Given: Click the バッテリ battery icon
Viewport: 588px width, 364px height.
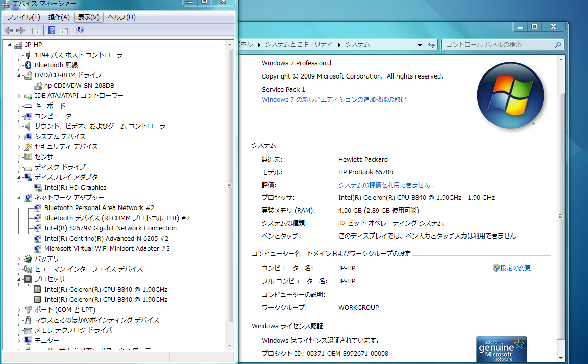Looking at the screenshot, I should click(28, 259).
